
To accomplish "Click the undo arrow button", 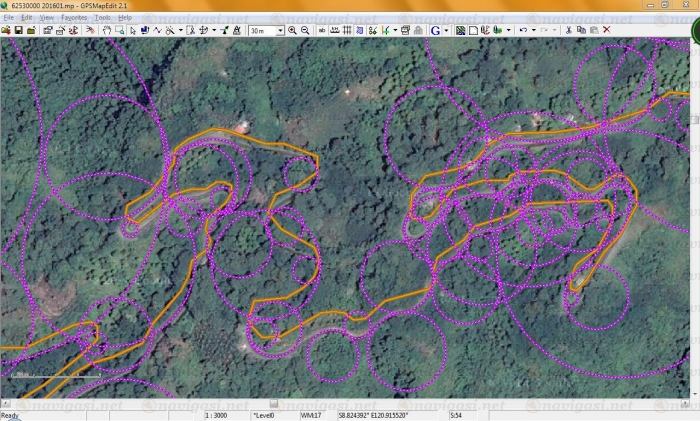I will [523, 31].
